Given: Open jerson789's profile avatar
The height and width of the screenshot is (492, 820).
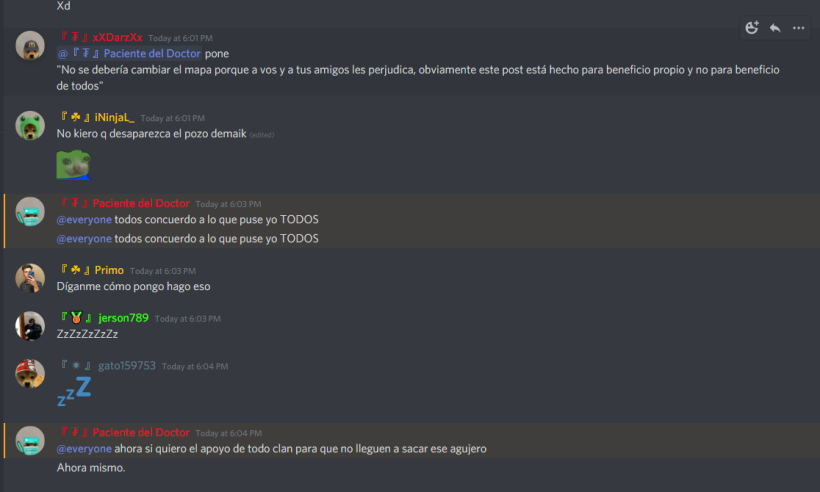Looking at the screenshot, I should pyautogui.click(x=30, y=326).
